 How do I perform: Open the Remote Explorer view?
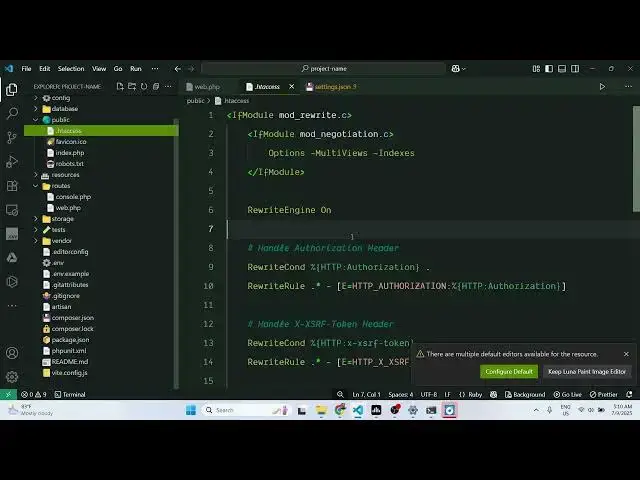[x=12, y=210]
